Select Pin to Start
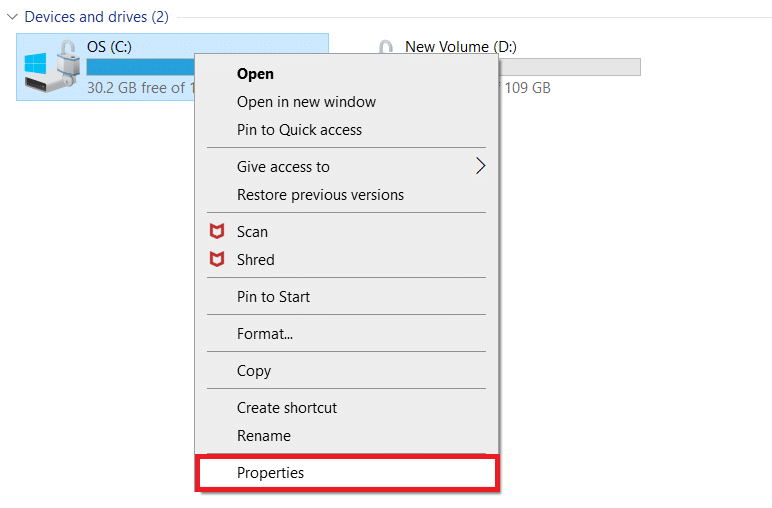Screen dimensions: 772x508 (x=273, y=296)
